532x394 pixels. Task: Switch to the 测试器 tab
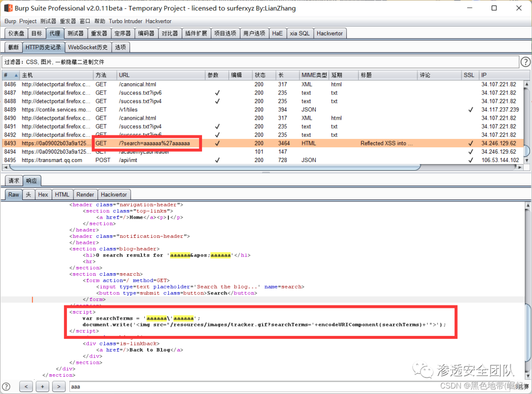tap(75, 33)
